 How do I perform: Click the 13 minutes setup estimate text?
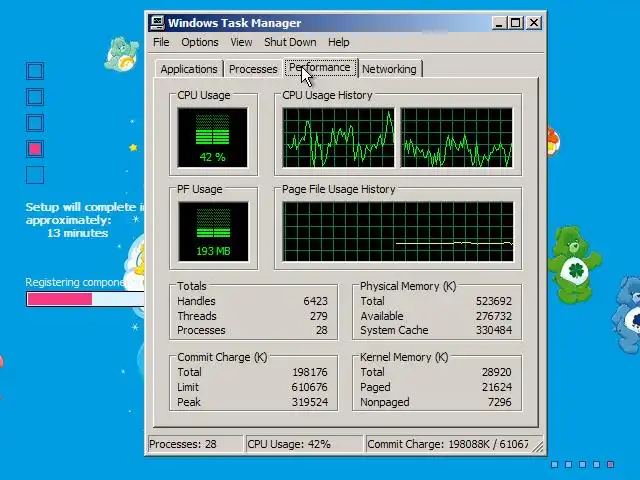click(x=78, y=233)
